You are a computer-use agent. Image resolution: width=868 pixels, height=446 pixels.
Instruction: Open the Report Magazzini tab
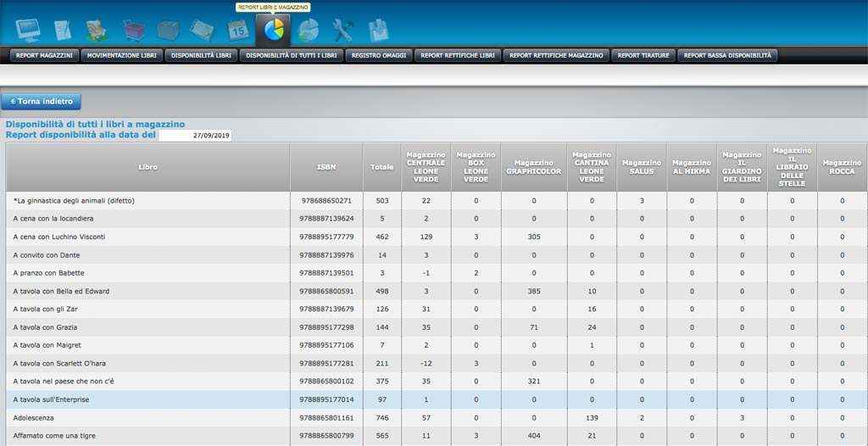click(45, 55)
